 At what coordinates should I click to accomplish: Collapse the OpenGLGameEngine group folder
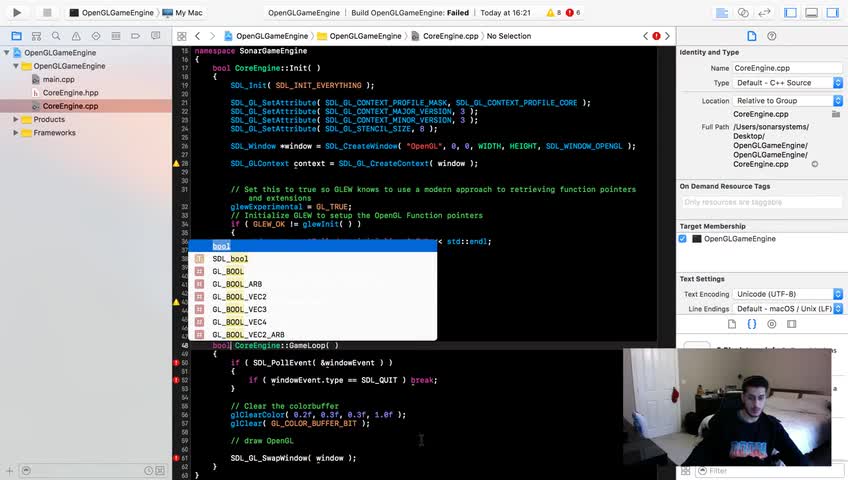(16, 66)
